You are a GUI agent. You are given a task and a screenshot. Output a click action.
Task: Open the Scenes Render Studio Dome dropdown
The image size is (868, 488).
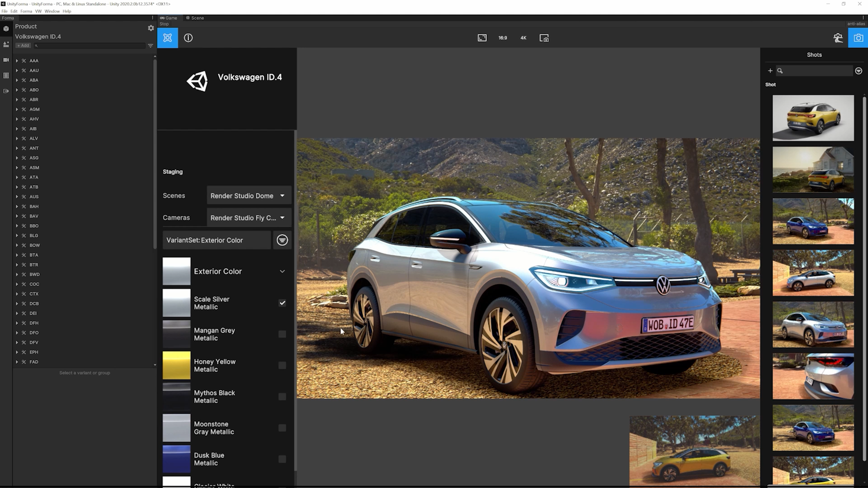coord(249,196)
